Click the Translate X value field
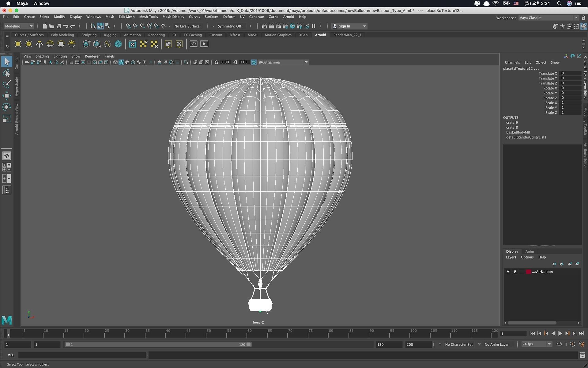This screenshot has width=588, height=368. 570,73
